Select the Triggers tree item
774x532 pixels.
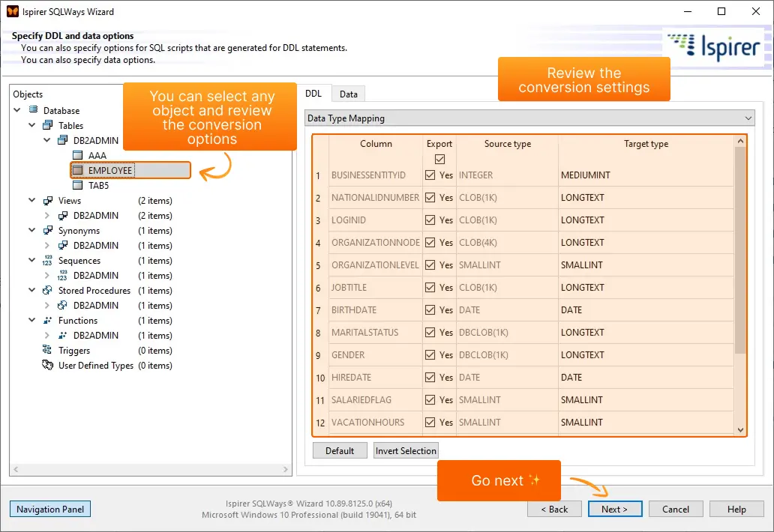pos(74,351)
